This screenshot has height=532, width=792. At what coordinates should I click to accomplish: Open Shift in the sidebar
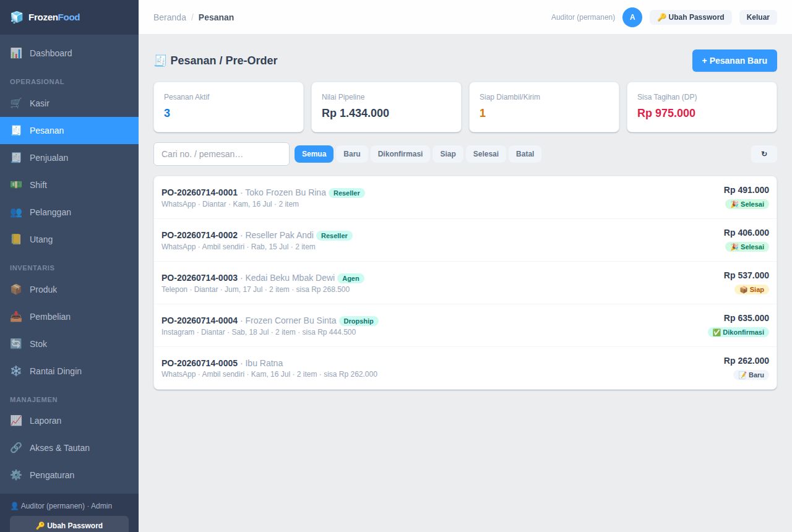69,185
